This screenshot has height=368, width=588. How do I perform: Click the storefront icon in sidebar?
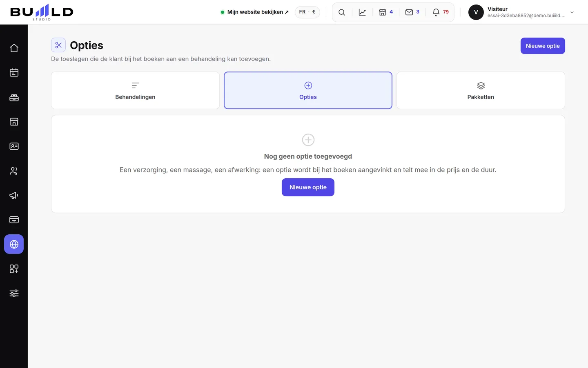[x=14, y=122]
